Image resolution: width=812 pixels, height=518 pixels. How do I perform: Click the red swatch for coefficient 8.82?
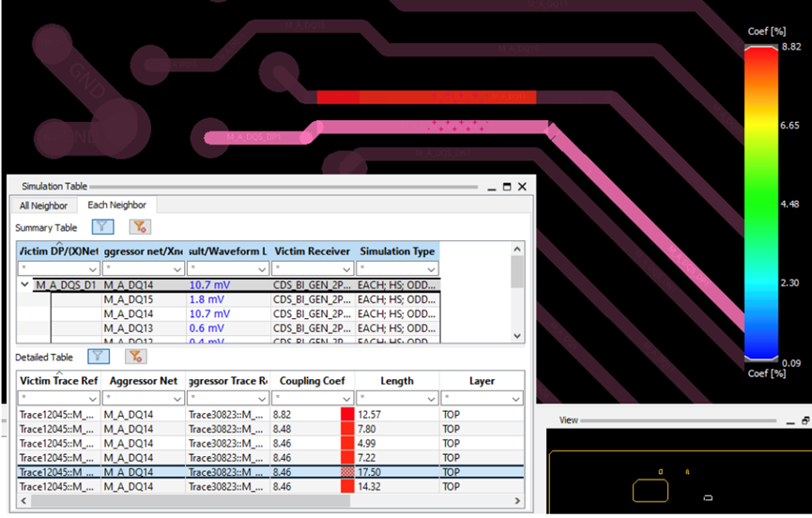point(347,415)
